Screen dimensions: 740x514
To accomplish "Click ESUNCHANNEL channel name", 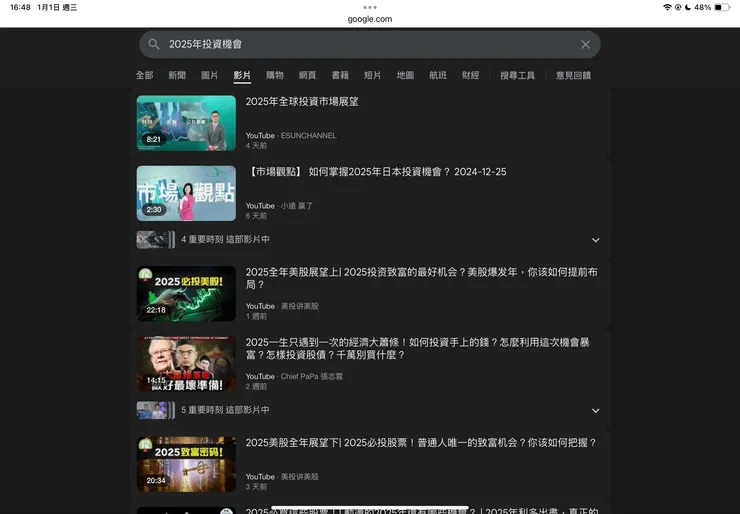I will point(308,135).
